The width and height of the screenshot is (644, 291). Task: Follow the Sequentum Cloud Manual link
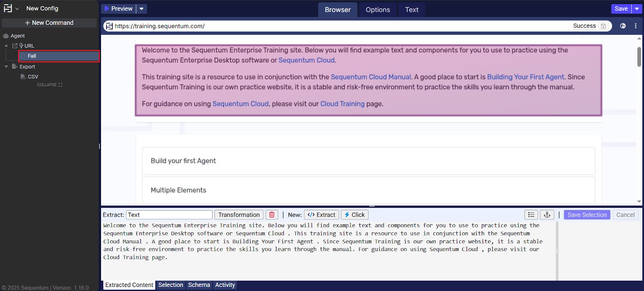click(371, 77)
